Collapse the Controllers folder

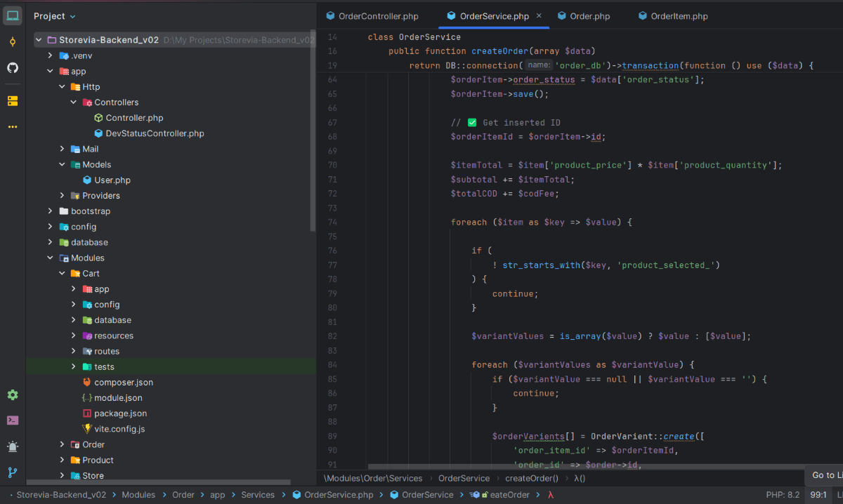click(74, 102)
